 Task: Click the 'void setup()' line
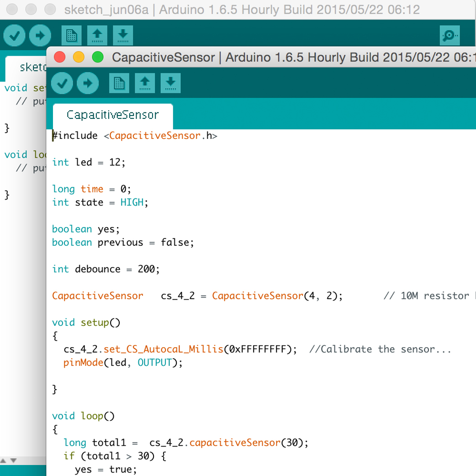86,323
